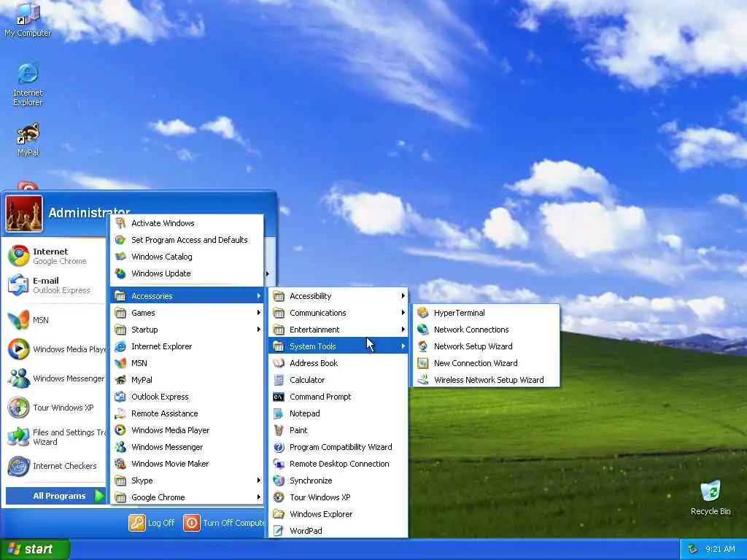This screenshot has height=560, width=747.
Task: Start Tour Windows XP from the recent programs list
Action: click(56, 408)
